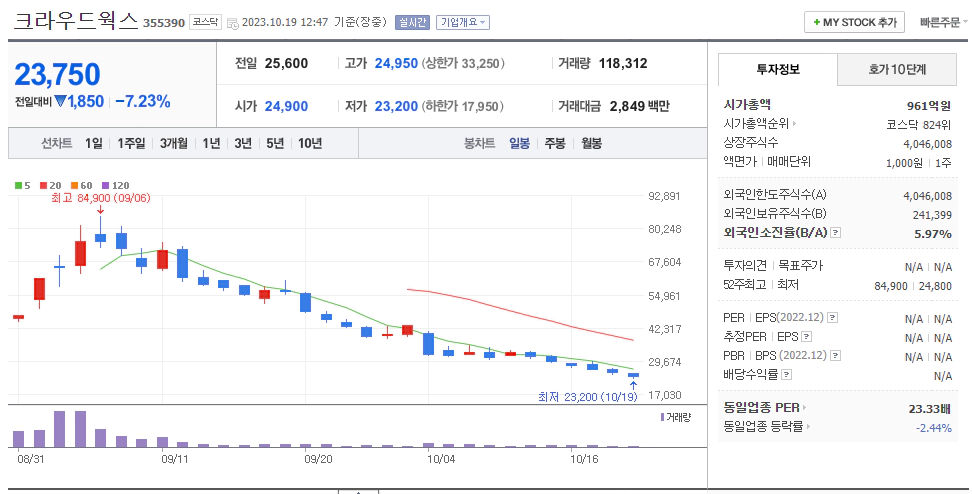The width and height of the screenshot is (972, 494).
Task: Click the 코스닥 824위 ranking value
Action: pyautogui.click(x=919, y=125)
